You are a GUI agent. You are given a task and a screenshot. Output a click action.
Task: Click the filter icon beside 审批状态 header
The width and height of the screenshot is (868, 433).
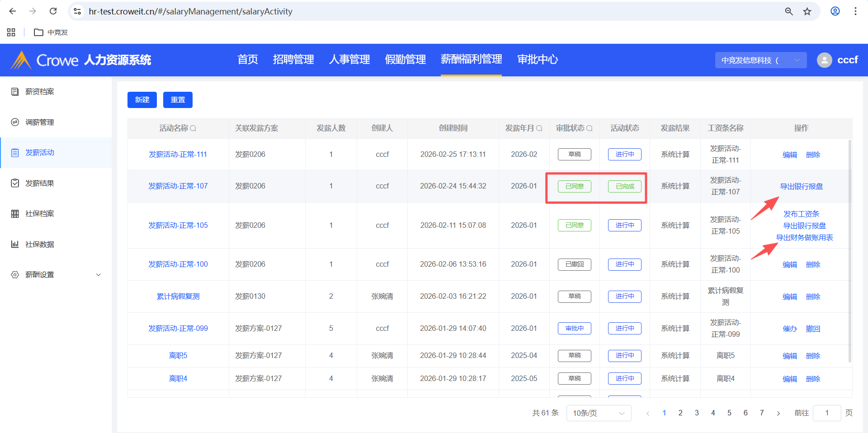pos(590,128)
